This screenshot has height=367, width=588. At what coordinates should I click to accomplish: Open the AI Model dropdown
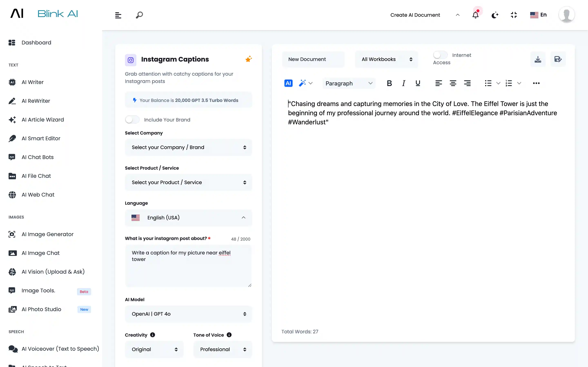188,314
